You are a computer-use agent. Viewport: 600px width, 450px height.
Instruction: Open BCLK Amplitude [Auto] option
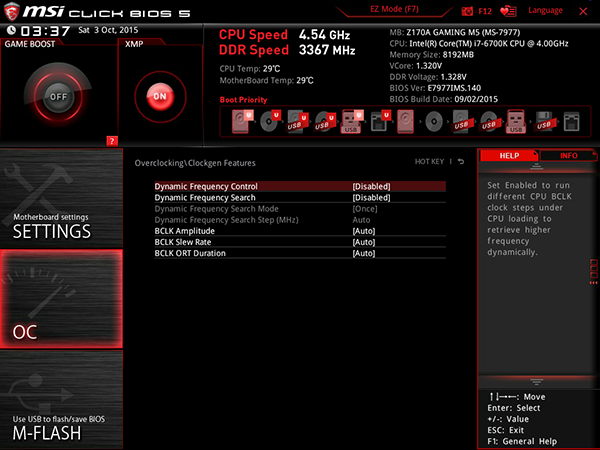[364, 231]
